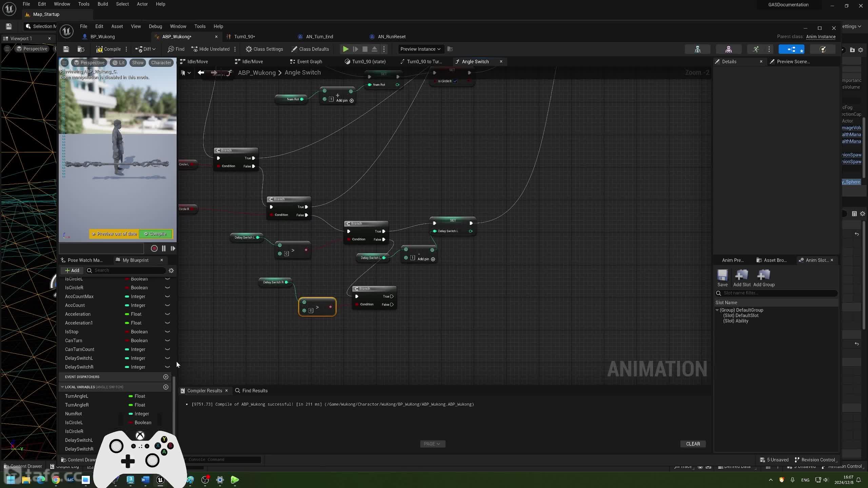Image resolution: width=868 pixels, height=488 pixels.
Task: Record the preview animation
Action: [x=154, y=248]
